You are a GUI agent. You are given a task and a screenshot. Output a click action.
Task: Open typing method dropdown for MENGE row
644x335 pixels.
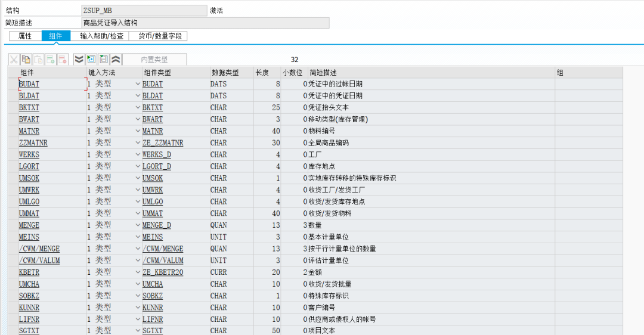click(138, 225)
